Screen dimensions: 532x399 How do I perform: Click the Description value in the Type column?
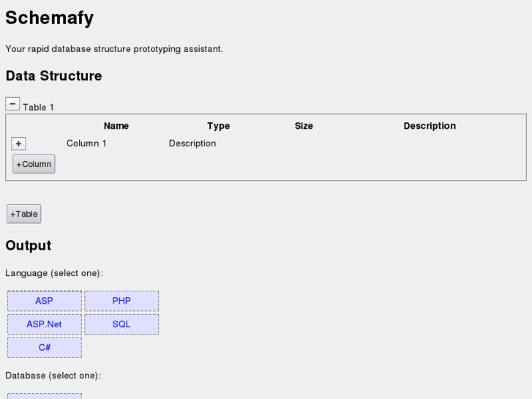(192, 143)
